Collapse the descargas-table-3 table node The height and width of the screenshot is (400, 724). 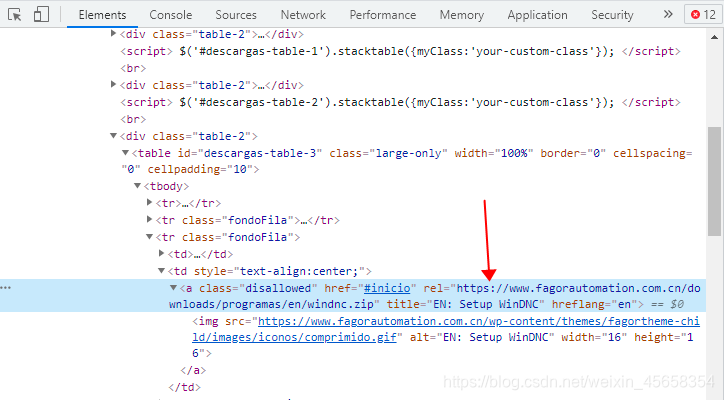point(125,152)
